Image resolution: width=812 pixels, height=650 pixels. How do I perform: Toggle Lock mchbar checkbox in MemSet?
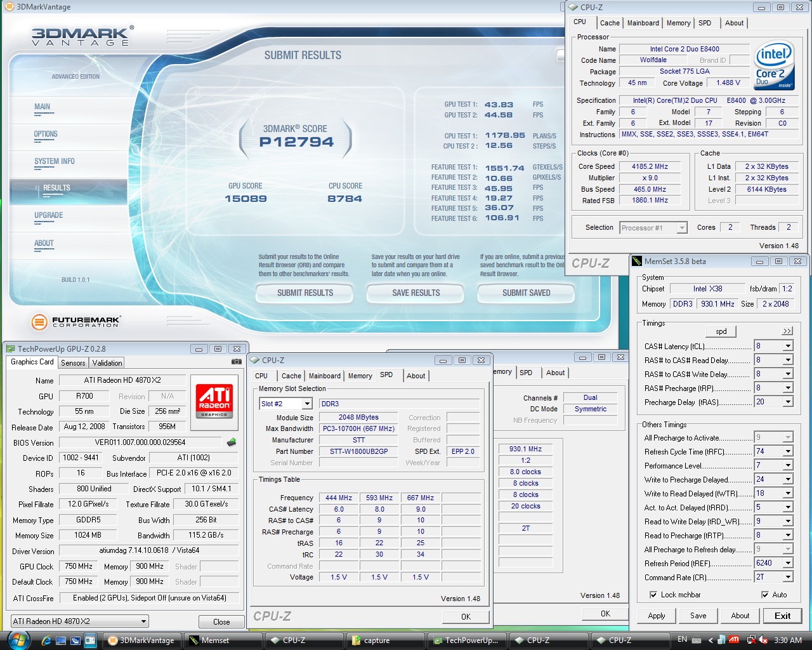coord(653,595)
